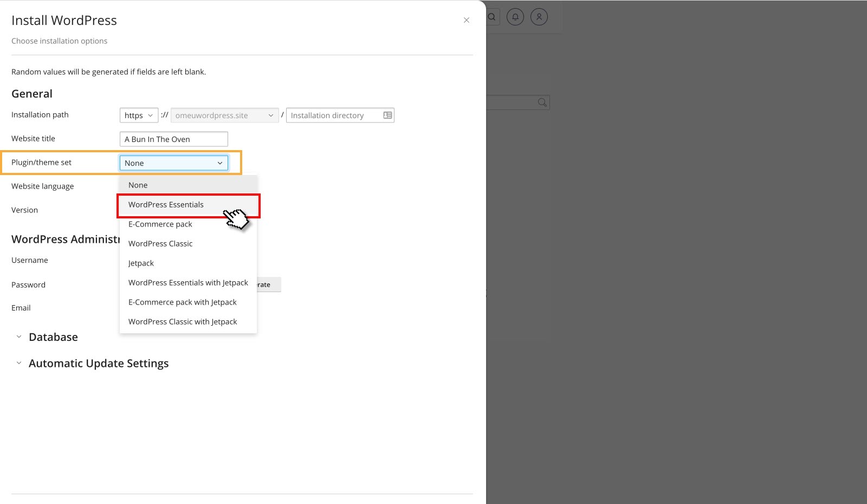Select WordPress Essentials from the list
Image resolution: width=867 pixels, height=504 pixels.
(166, 204)
